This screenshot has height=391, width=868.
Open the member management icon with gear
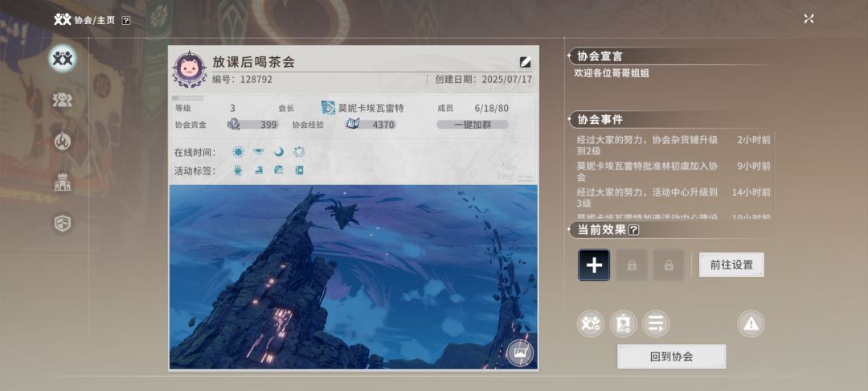point(591,324)
